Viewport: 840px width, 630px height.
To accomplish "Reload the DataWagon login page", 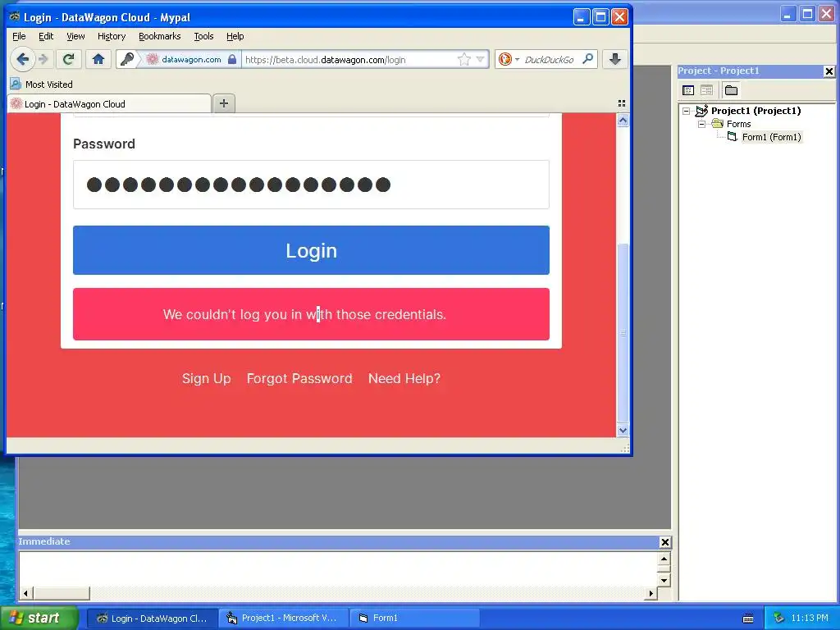I will point(68,59).
